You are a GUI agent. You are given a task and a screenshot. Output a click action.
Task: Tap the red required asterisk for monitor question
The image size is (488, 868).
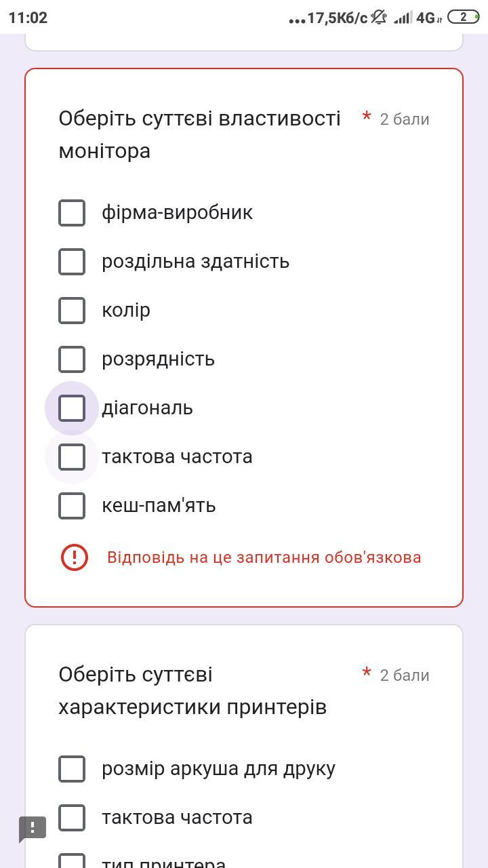(x=367, y=117)
